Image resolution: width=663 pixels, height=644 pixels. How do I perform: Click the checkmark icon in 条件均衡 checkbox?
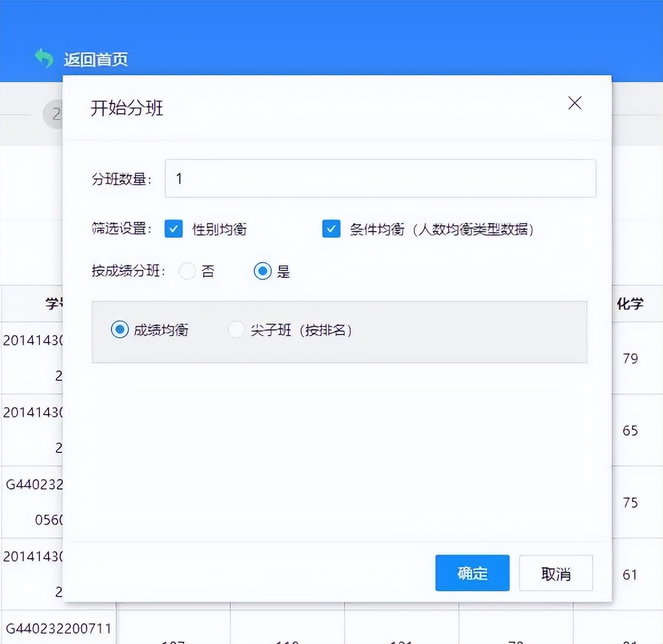point(331,229)
